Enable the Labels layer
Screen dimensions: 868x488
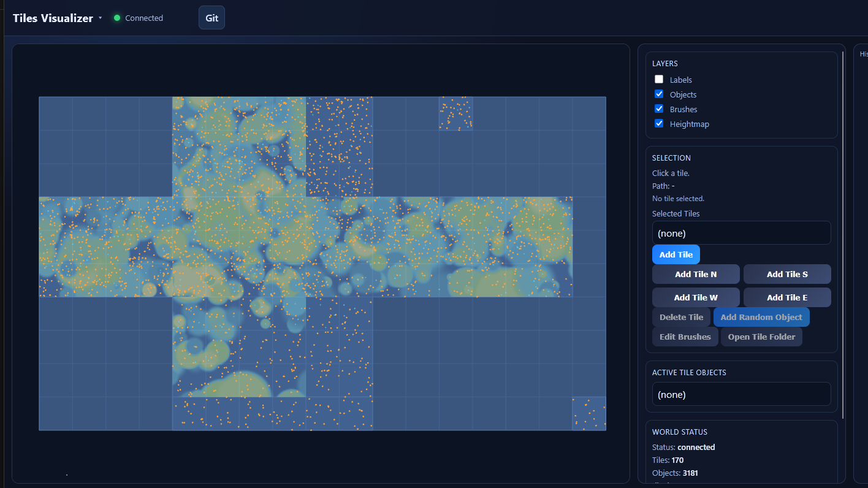pos(659,79)
